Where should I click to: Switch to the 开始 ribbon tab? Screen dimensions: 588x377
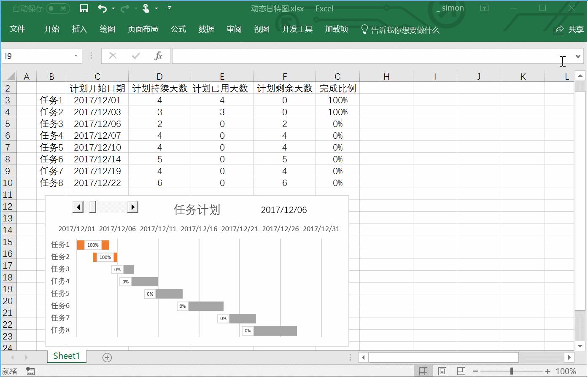click(x=52, y=29)
